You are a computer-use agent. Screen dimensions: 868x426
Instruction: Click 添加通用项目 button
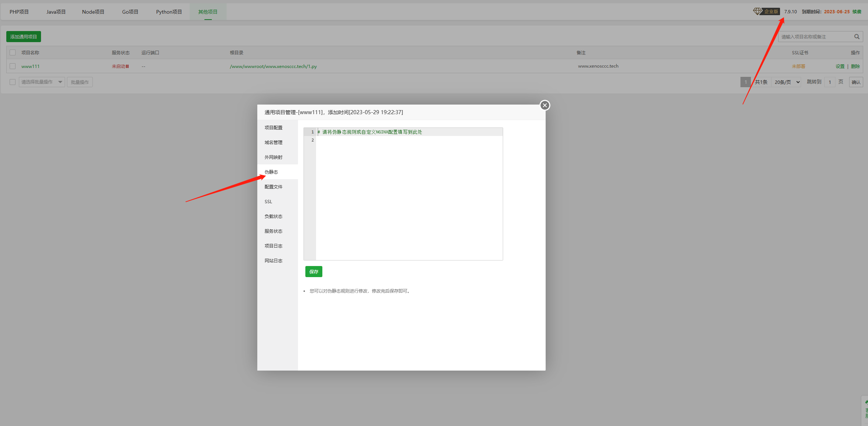24,37
